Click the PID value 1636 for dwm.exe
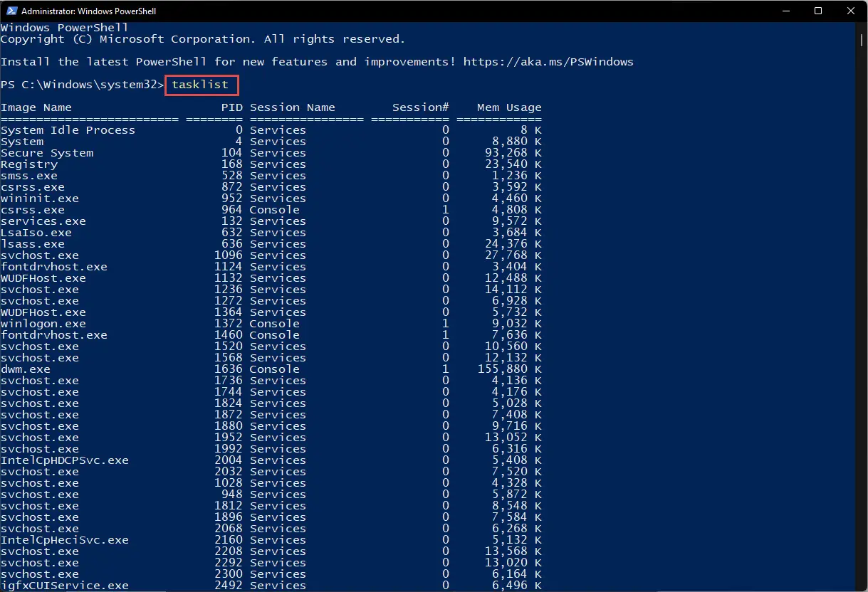Image resolution: width=868 pixels, height=592 pixels. pyautogui.click(x=229, y=369)
